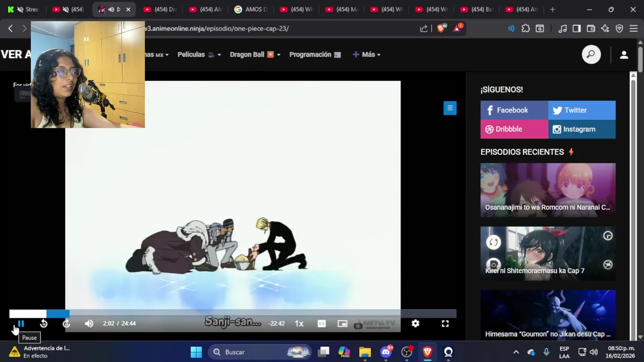The height and width of the screenshot is (362, 644).
Task: Open the tab search toolbar icon
Action: 540,29
